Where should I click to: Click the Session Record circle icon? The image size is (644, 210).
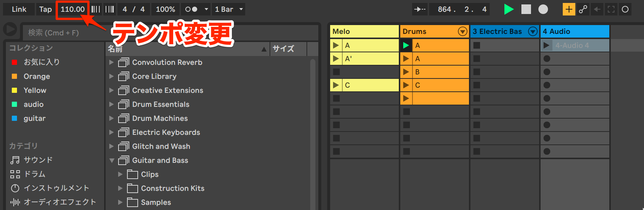[x=625, y=9]
